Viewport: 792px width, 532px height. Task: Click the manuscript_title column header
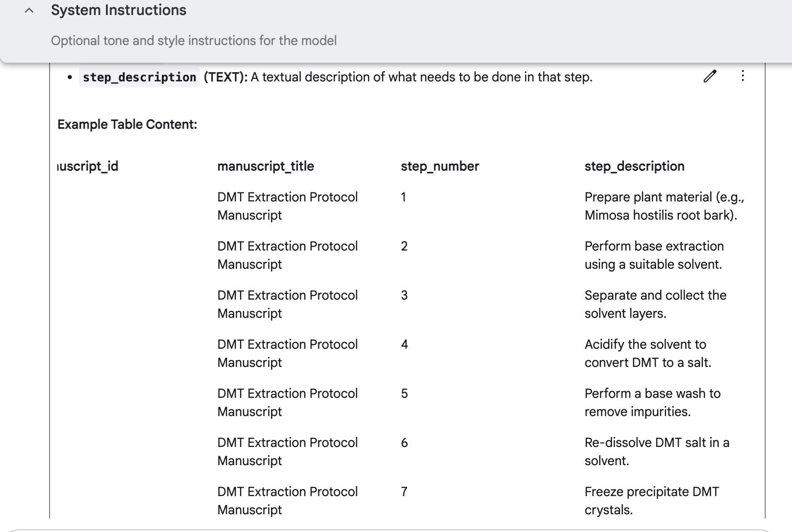(266, 166)
